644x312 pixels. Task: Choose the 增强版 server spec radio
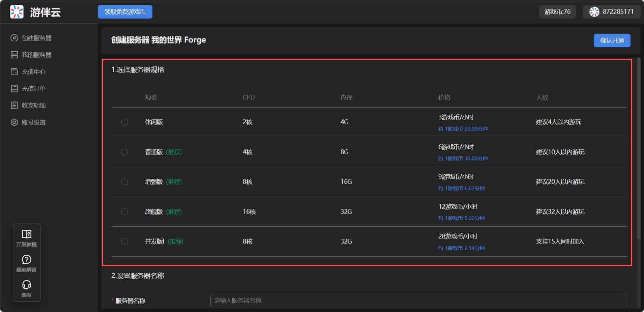click(125, 182)
